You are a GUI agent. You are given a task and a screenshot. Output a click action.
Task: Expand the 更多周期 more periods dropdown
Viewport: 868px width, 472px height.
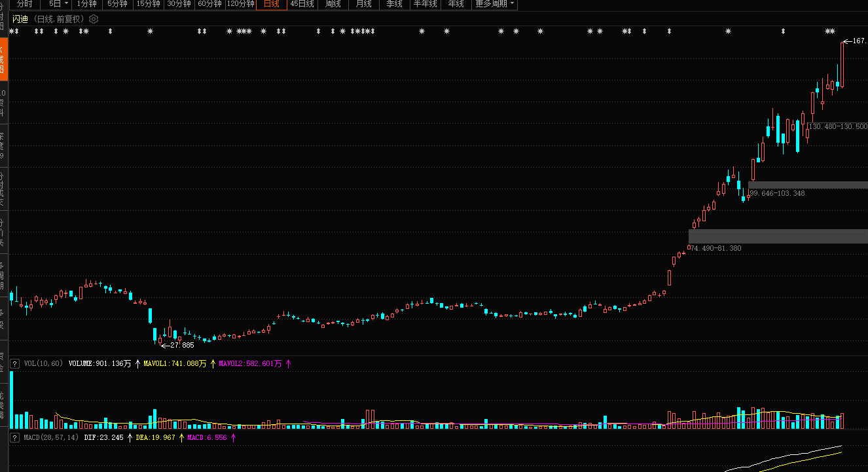point(494,4)
